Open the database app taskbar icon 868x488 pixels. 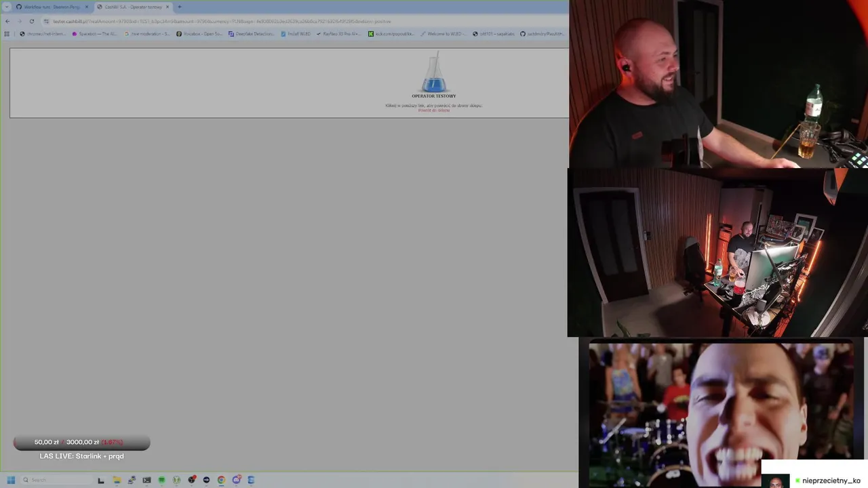point(251,480)
